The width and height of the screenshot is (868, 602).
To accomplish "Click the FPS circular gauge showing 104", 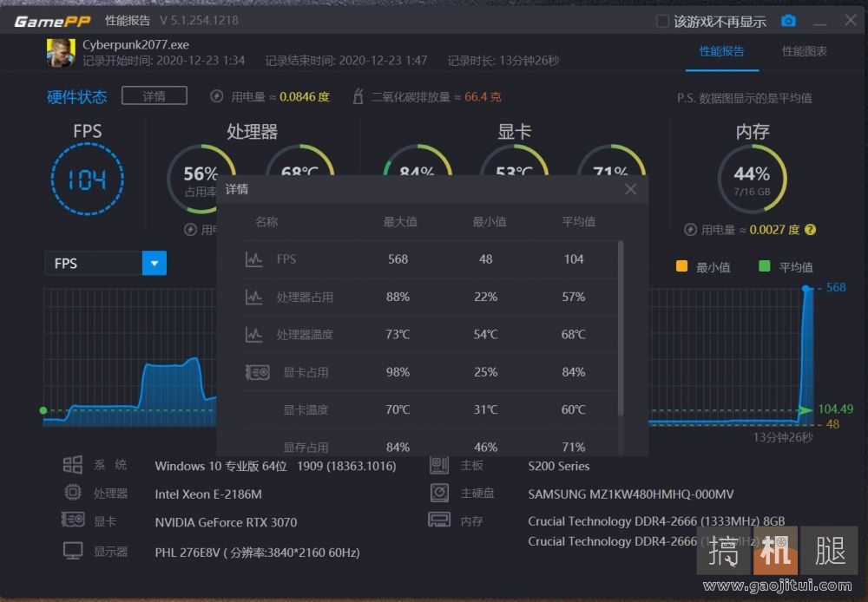I will 88,180.
